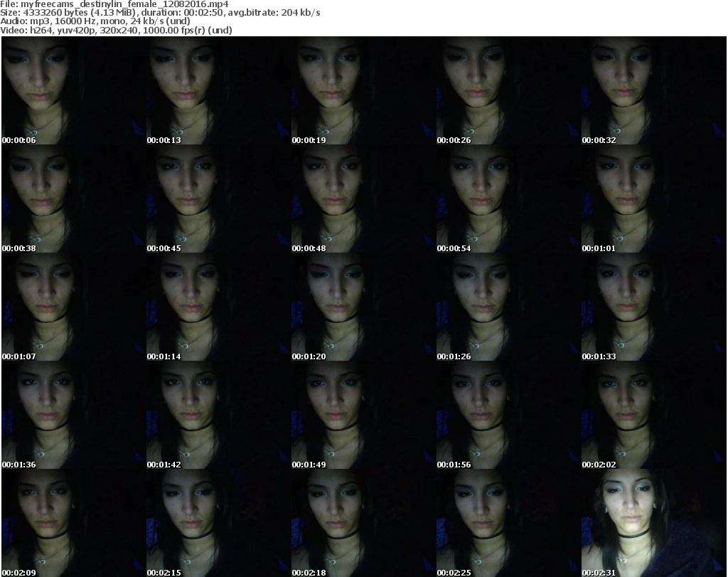Open the frame at 00:00:54

coord(509,198)
